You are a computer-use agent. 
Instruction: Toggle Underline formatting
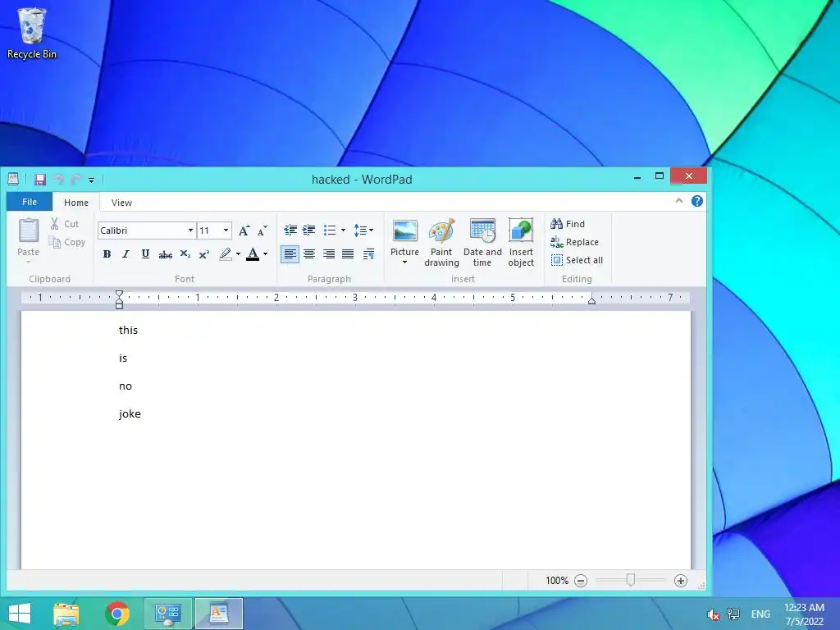145,254
